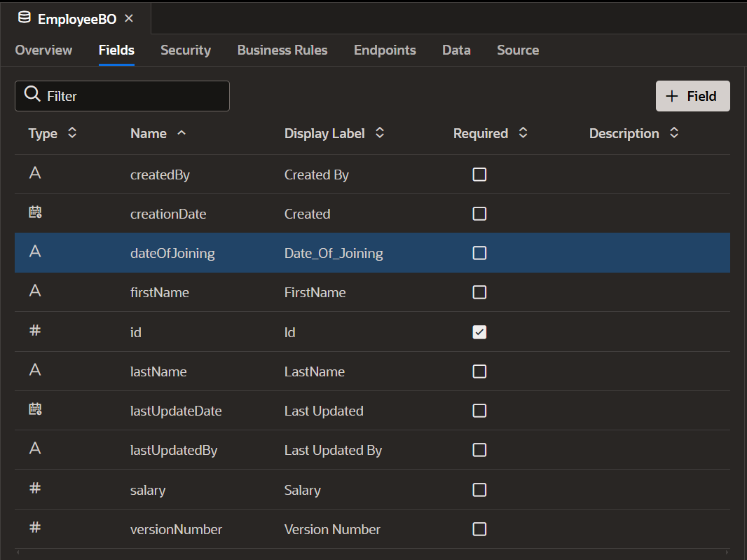Select the lastUpdatedBy field name
The height and width of the screenshot is (560, 747).
click(174, 450)
